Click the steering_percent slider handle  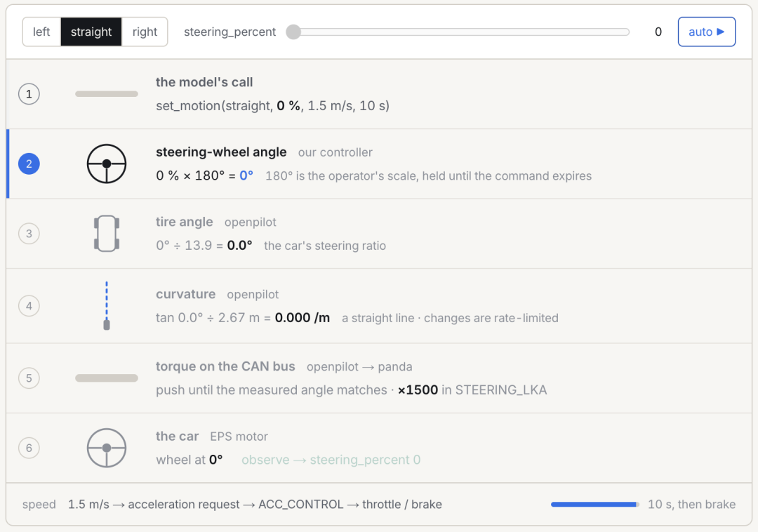point(293,32)
